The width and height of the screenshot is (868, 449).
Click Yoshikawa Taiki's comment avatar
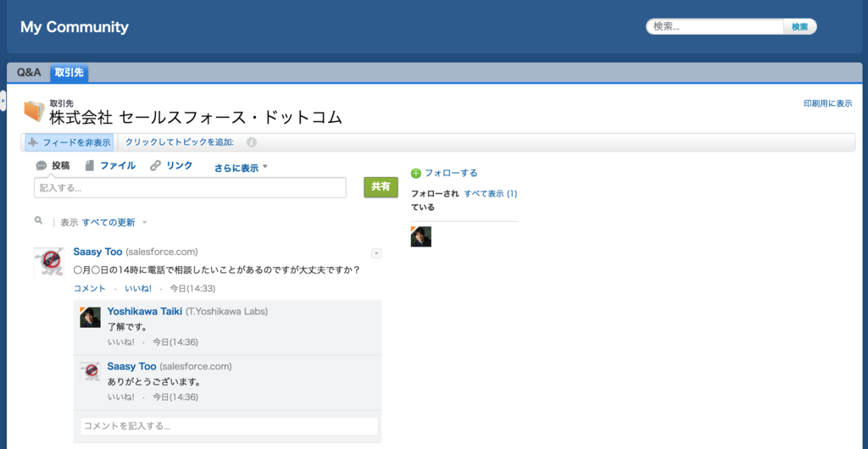click(90, 318)
